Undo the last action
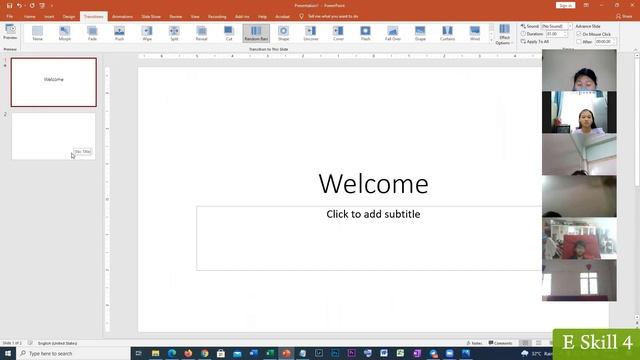Screen dimensions: 640x360 pos(20,6)
